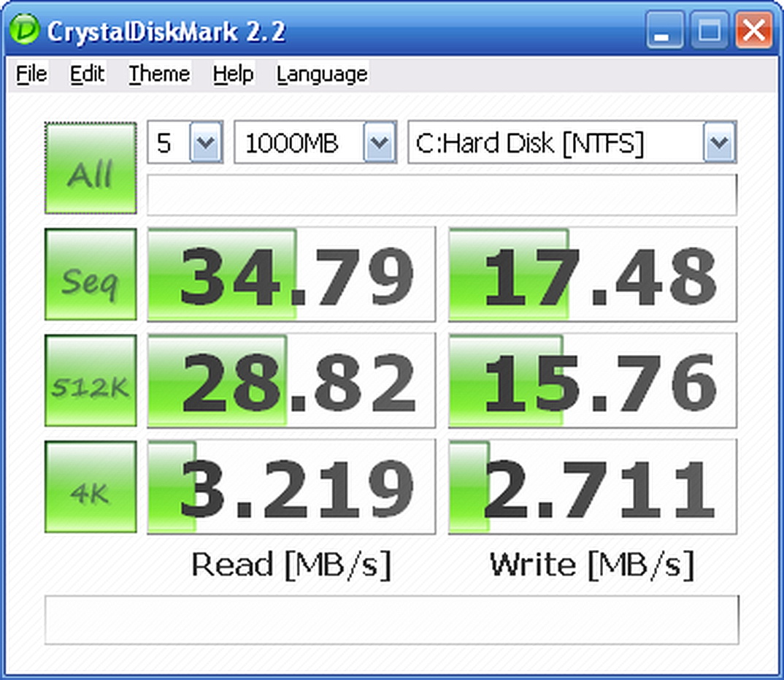
Task: Open the File menu
Action: [x=31, y=74]
